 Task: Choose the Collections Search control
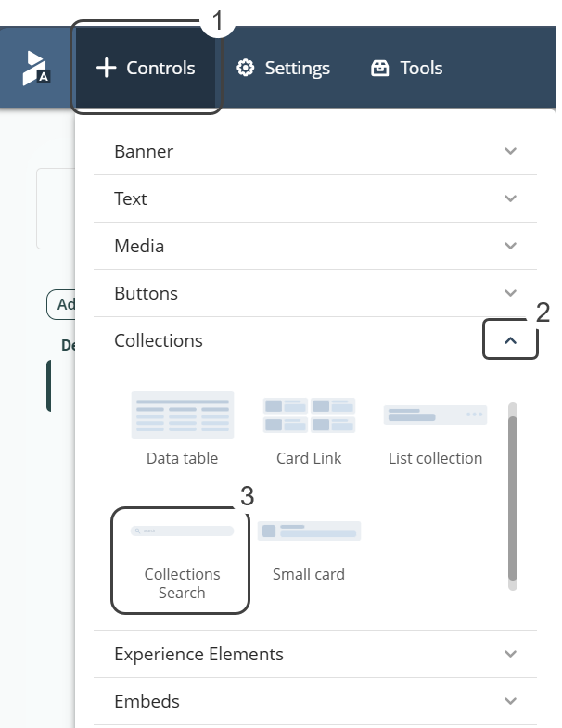[x=182, y=559]
